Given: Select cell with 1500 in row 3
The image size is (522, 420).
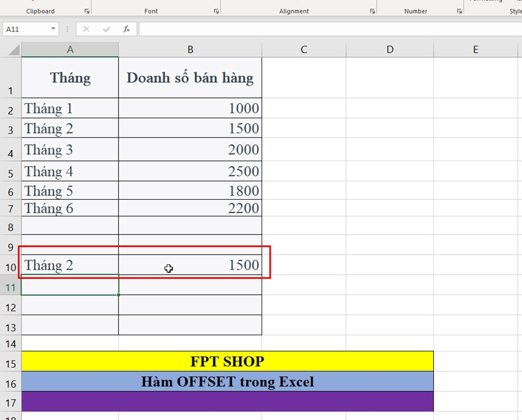Looking at the screenshot, I should pos(190,128).
